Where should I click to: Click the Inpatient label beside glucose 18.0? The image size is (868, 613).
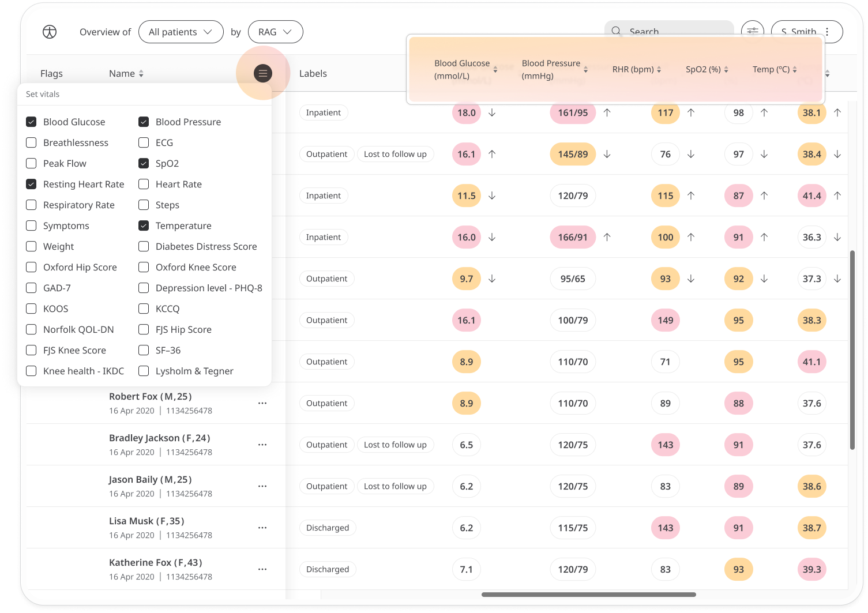(324, 112)
